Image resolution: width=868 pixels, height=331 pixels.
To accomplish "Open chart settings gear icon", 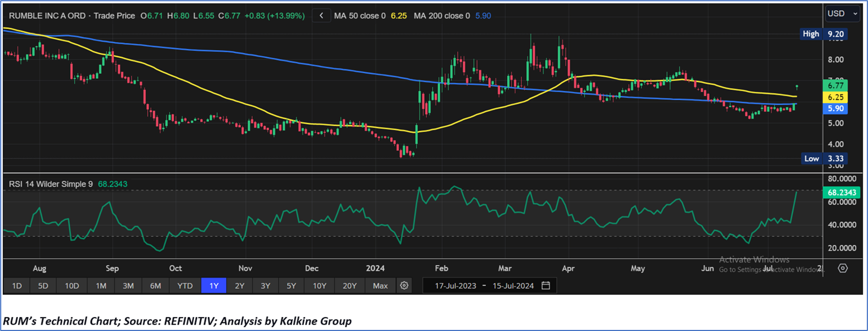I will click(404, 286).
